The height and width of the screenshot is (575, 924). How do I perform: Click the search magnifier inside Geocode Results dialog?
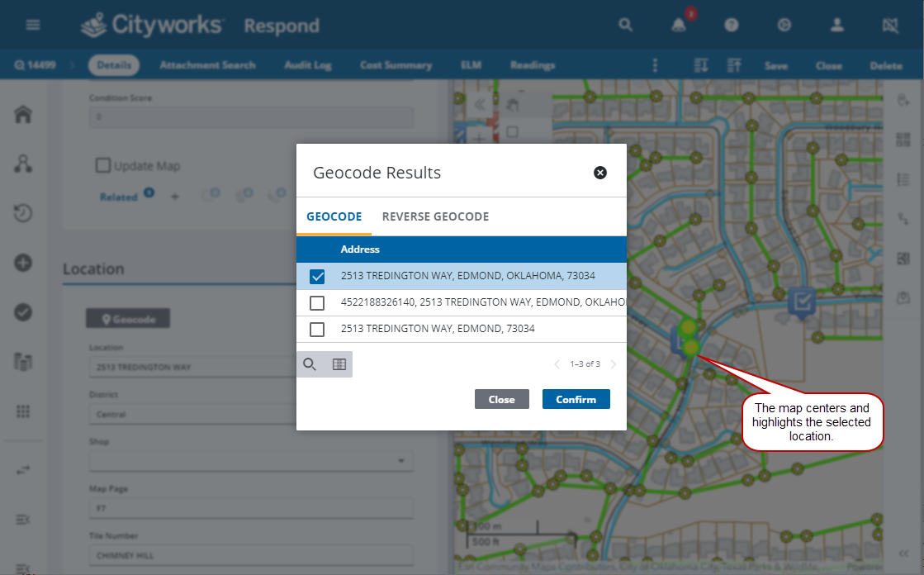[310, 364]
